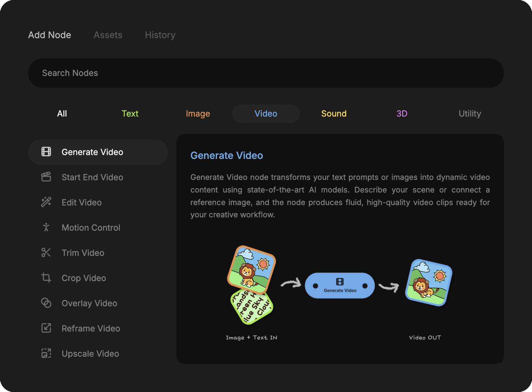The image size is (532, 392).
Task: Open the History tab
Action: [x=160, y=35]
